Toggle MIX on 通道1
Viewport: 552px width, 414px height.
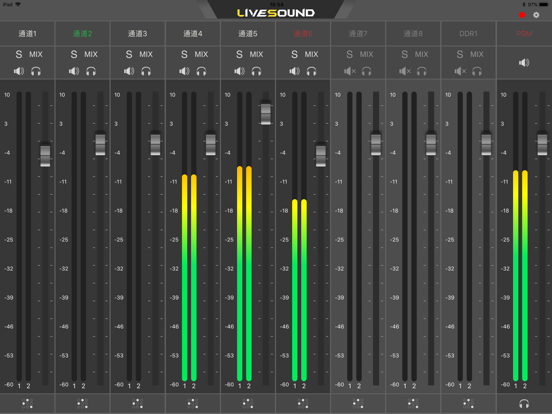click(36, 54)
